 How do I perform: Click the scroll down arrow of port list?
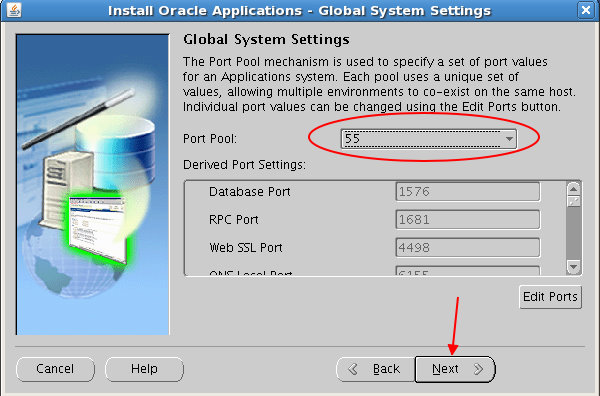(x=573, y=266)
